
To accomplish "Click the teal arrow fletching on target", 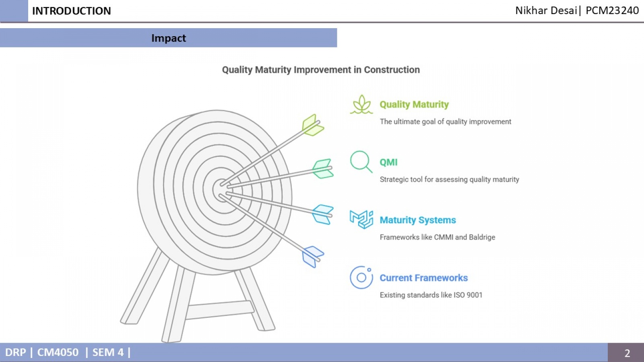I will click(323, 169).
